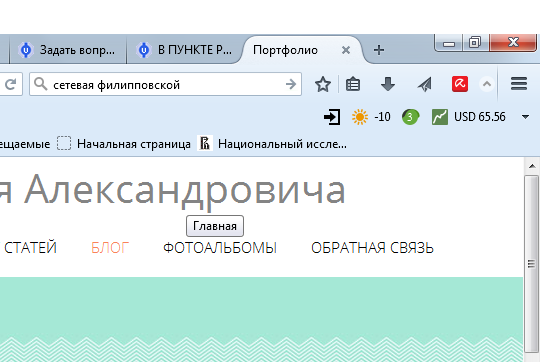Close the browser window
Image resolution: width=540 pixels, height=362 pixels.
tap(513, 42)
